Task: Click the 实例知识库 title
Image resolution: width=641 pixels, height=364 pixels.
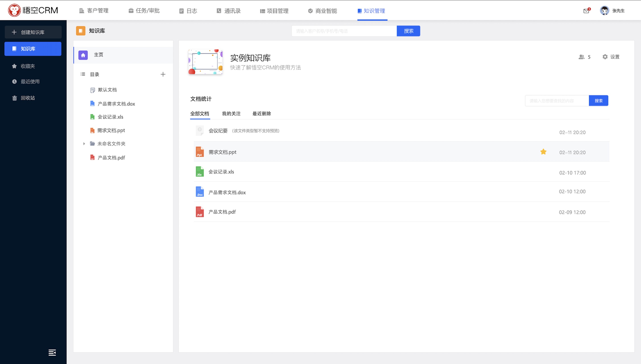Action: pyautogui.click(x=250, y=58)
